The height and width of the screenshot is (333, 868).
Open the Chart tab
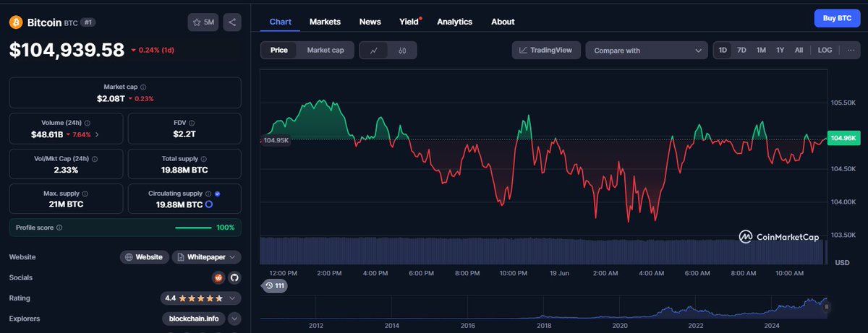tap(280, 22)
